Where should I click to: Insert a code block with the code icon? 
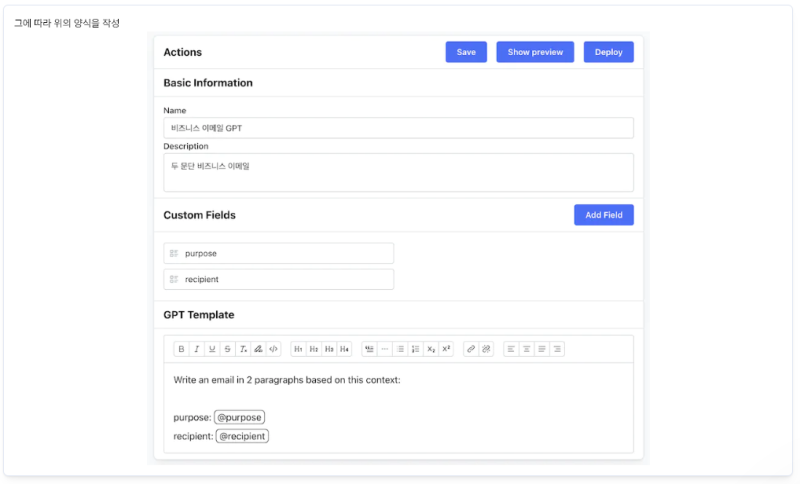[x=273, y=349]
